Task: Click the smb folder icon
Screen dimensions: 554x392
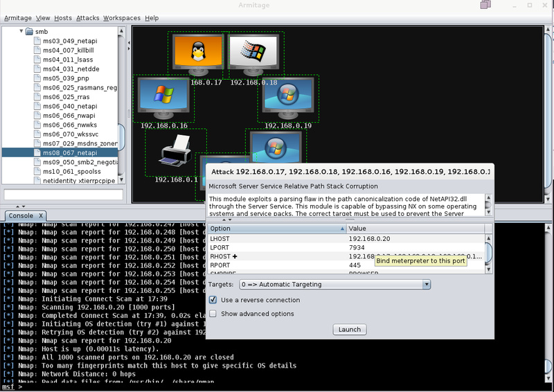Action: pos(29,31)
